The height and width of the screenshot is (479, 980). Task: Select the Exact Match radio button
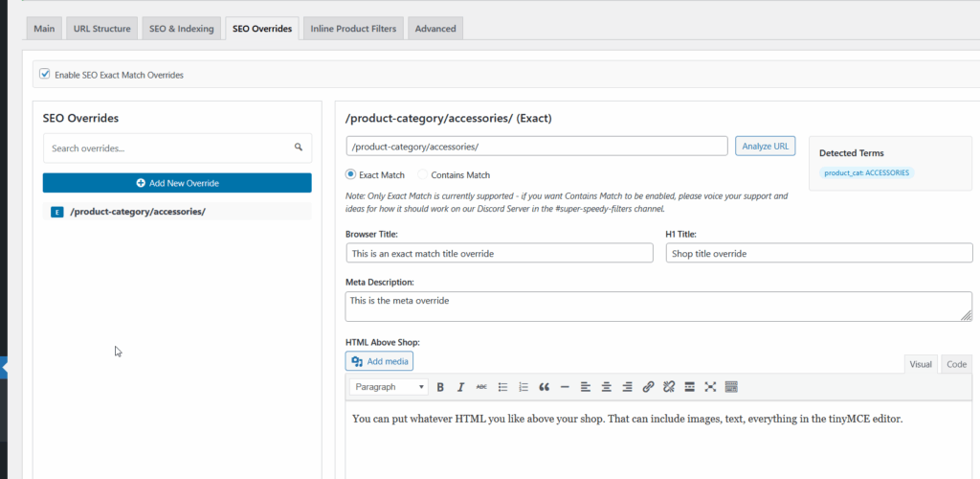pos(350,175)
